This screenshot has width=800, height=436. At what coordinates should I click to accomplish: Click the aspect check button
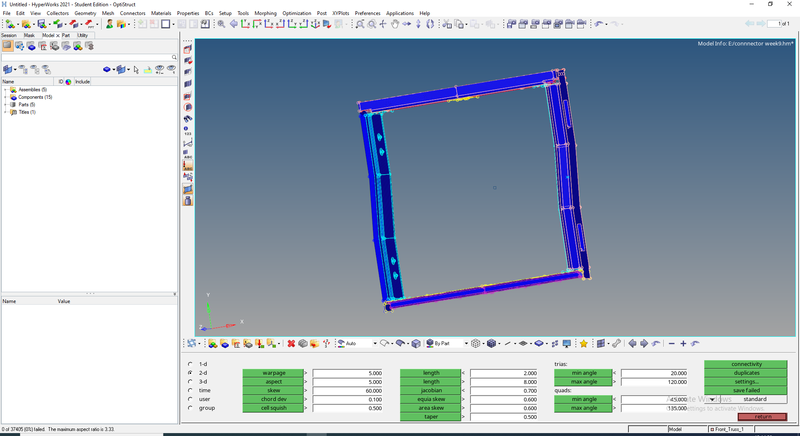(273, 381)
